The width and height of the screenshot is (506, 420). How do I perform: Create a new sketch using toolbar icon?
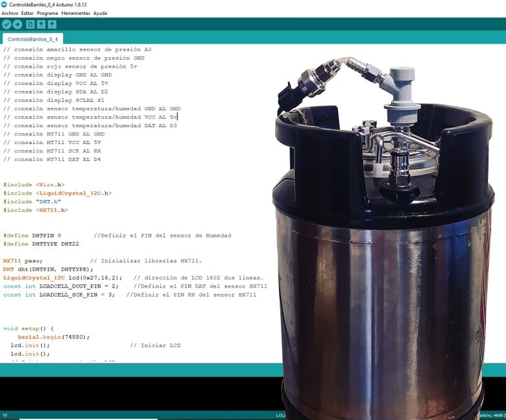[x=30, y=24]
